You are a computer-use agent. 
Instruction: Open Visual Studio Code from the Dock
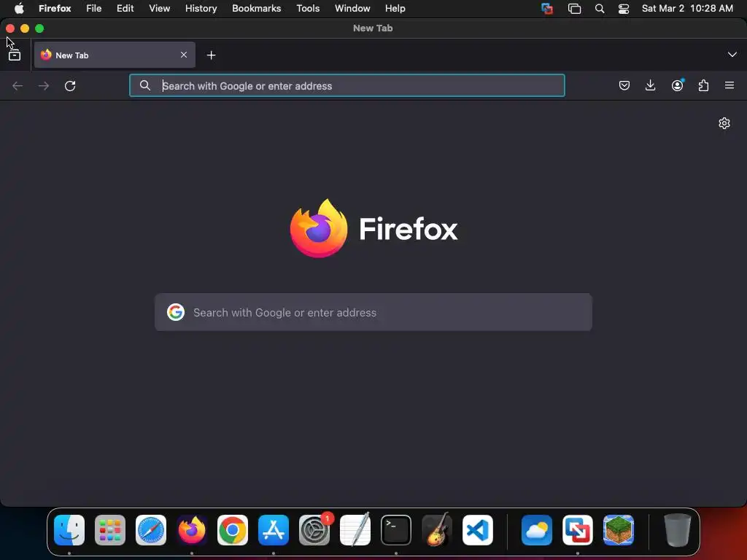coord(478,530)
